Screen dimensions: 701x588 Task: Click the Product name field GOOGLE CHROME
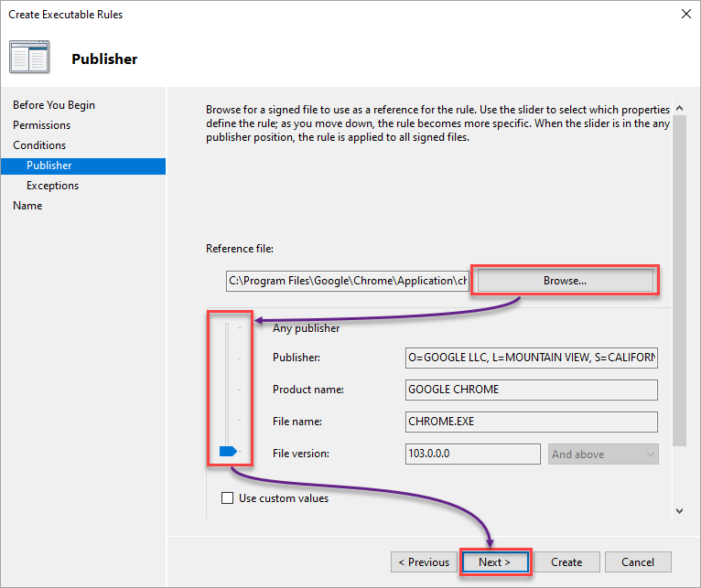pyautogui.click(x=531, y=390)
